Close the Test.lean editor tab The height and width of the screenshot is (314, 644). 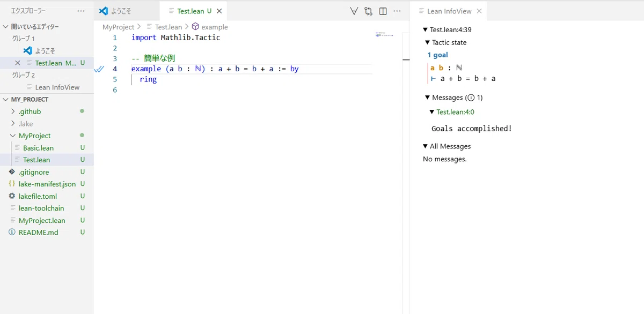point(219,11)
